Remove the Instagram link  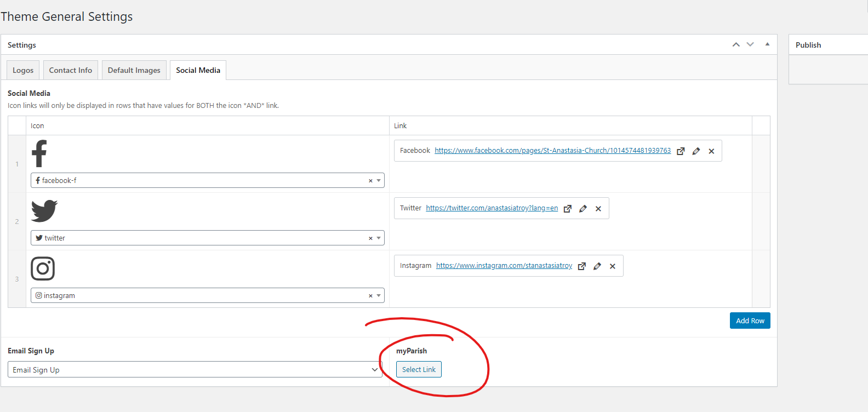point(613,266)
